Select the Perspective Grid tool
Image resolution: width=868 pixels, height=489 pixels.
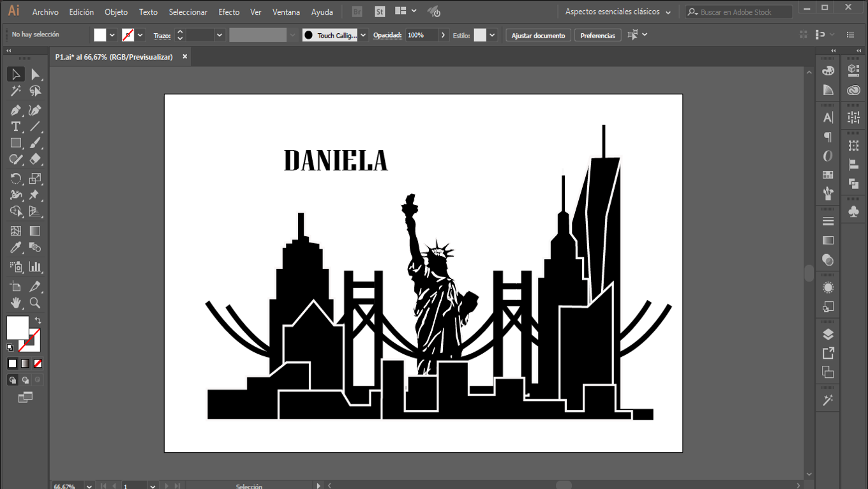tap(35, 211)
